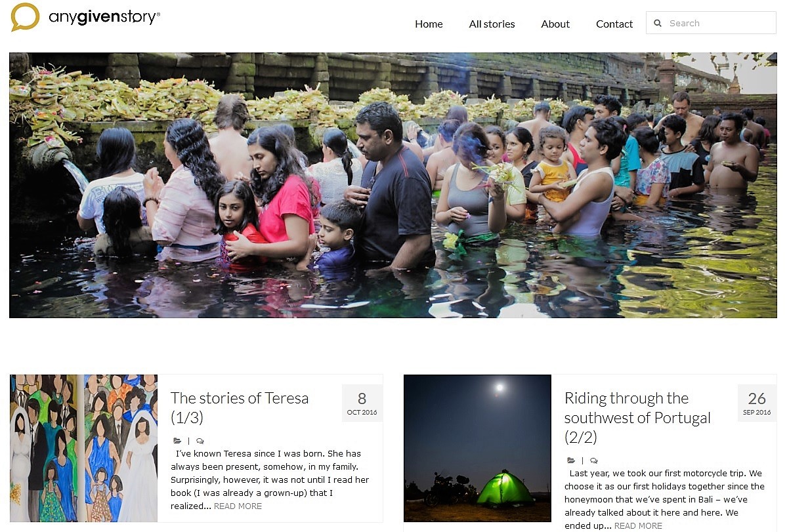
Task: Open the Bali temple hero image
Action: point(393,185)
